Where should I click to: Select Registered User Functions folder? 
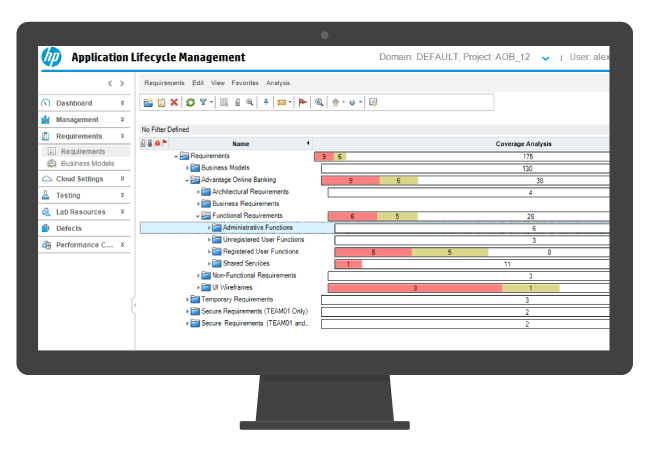[x=260, y=252]
